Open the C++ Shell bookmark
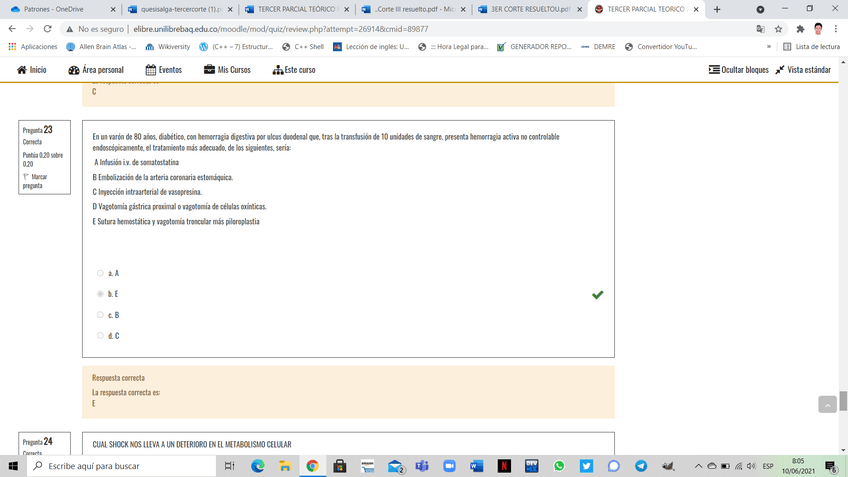This screenshot has width=848, height=477. tap(303, 47)
